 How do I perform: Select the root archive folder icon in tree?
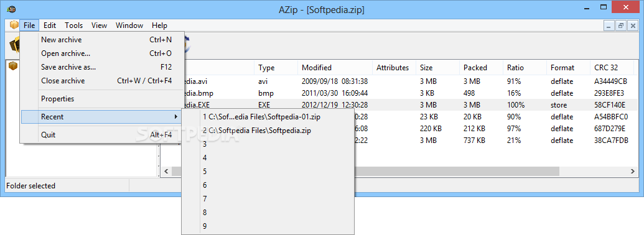coord(13,66)
